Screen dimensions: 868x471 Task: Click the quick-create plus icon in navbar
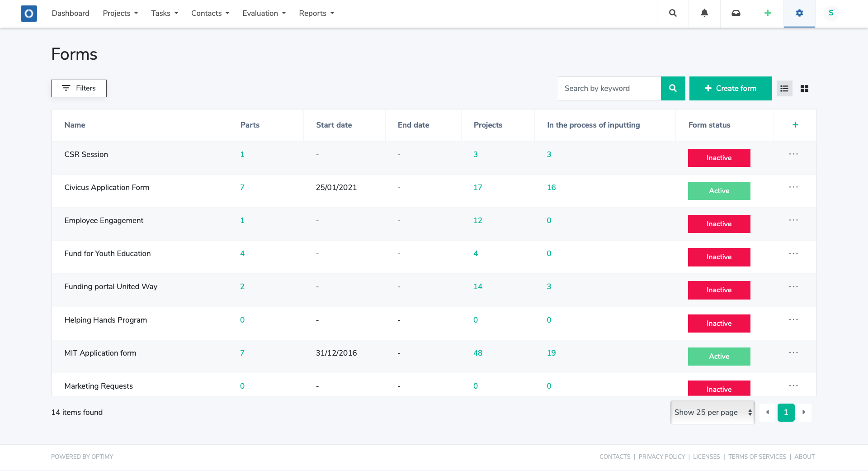[x=768, y=13]
